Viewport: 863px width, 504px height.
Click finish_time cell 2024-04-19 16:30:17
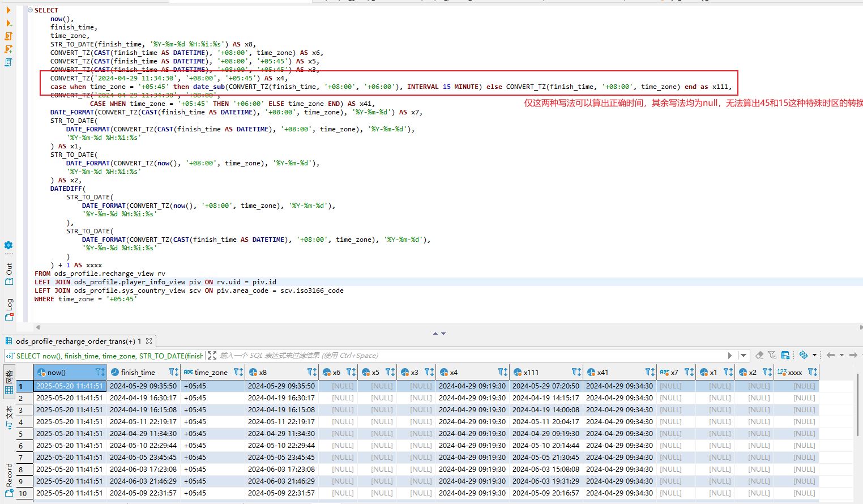(x=143, y=398)
